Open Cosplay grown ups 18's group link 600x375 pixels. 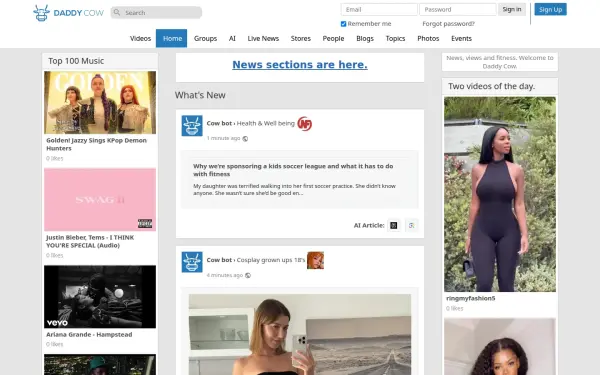pos(271,260)
